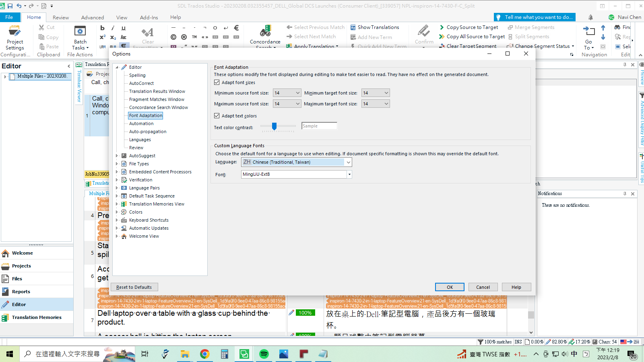Open Go To navigation icon
Image resolution: width=644 pixels, height=362 pixels.
coord(589,37)
